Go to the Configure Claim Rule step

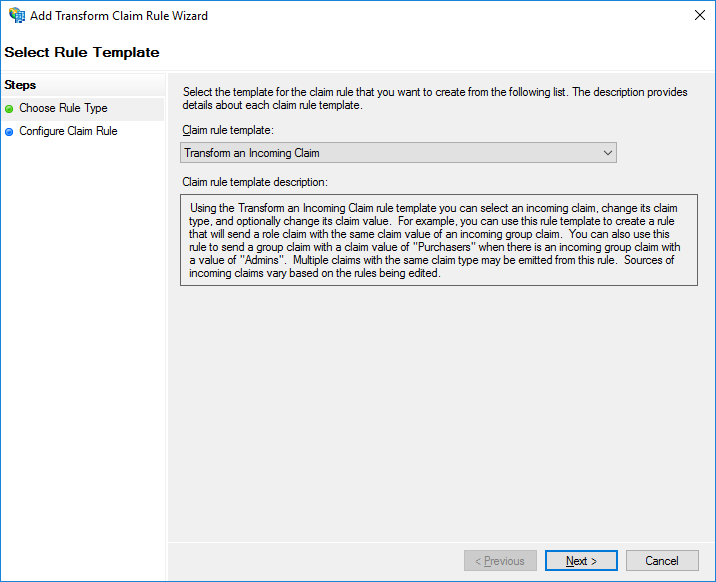[x=68, y=131]
